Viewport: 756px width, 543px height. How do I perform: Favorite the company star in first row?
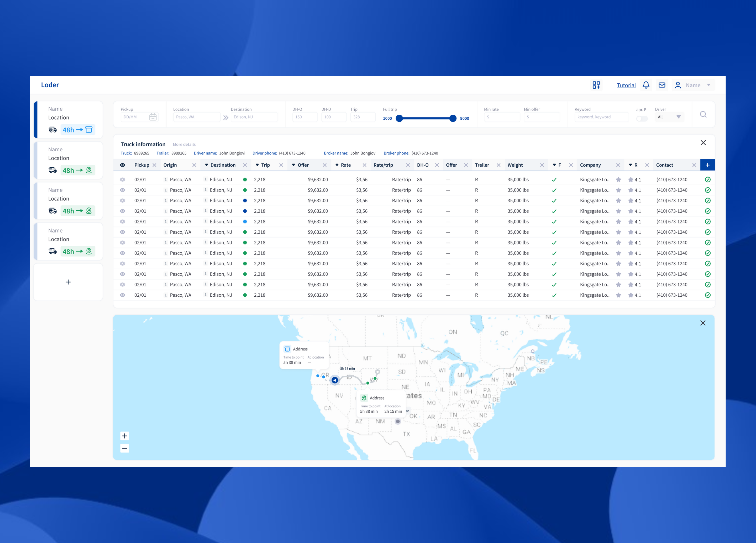pos(618,179)
